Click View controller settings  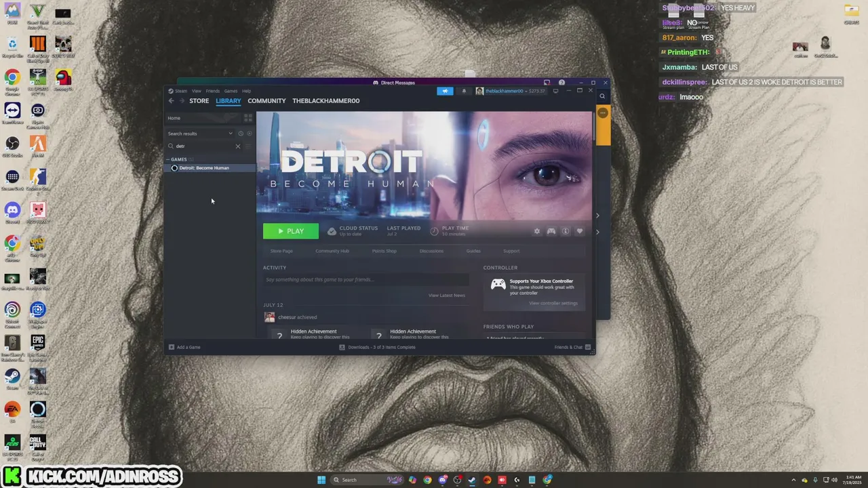click(553, 303)
